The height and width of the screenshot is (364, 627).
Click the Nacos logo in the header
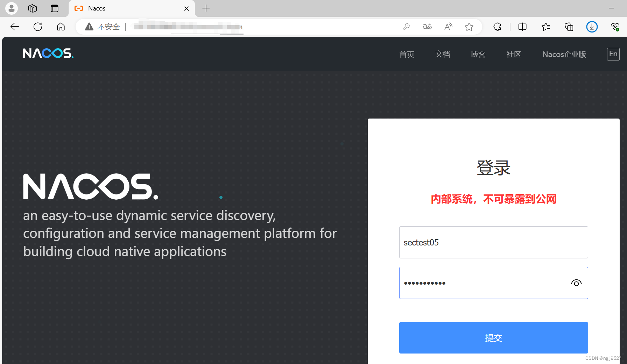48,53
